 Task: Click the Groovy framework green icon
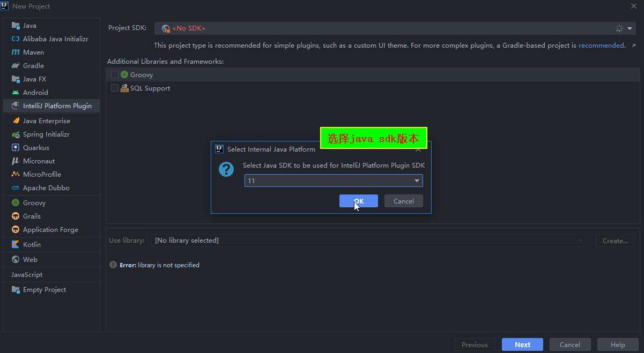pos(124,74)
